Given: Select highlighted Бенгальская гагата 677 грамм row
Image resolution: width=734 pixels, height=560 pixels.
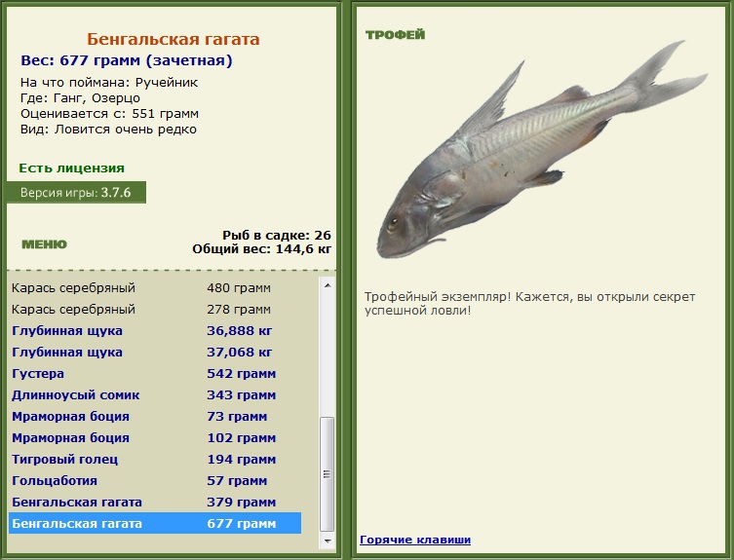Looking at the screenshot, I should (x=154, y=524).
